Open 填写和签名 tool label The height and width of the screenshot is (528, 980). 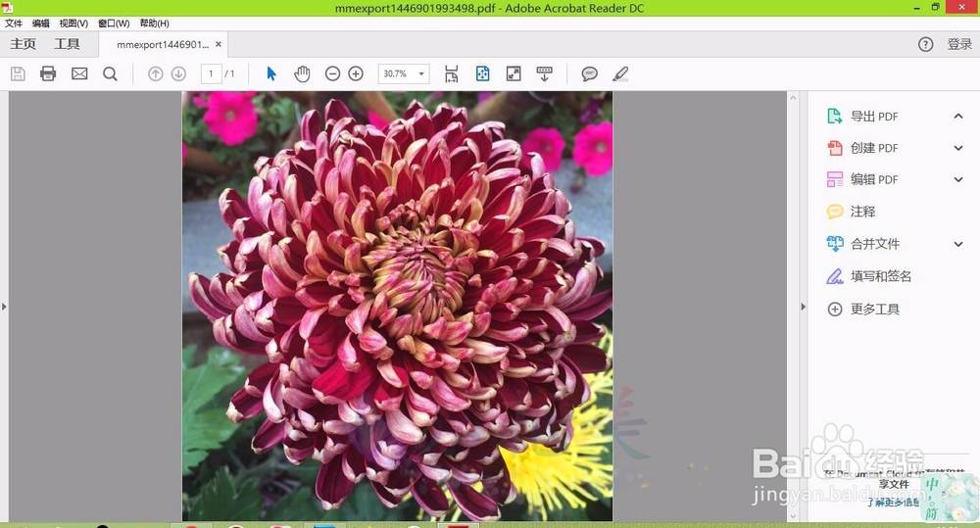pos(881,276)
